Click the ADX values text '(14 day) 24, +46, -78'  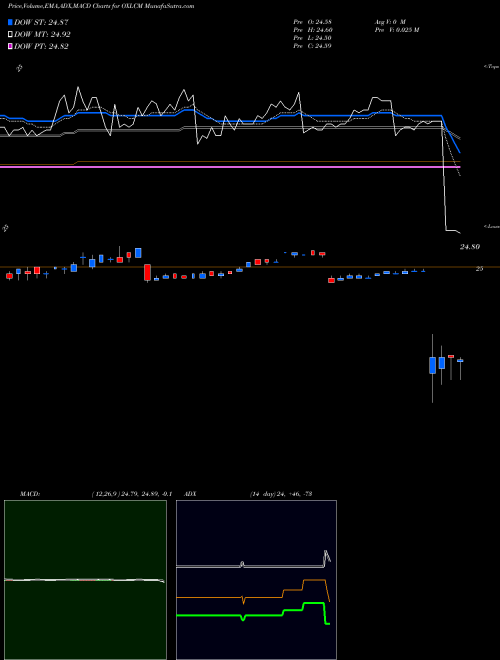281,494
